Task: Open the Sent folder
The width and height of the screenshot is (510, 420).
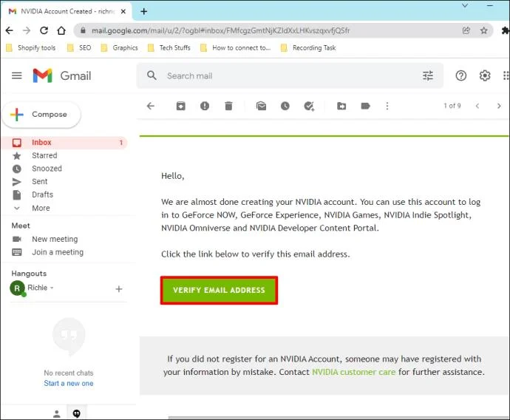Action: click(x=40, y=182)
